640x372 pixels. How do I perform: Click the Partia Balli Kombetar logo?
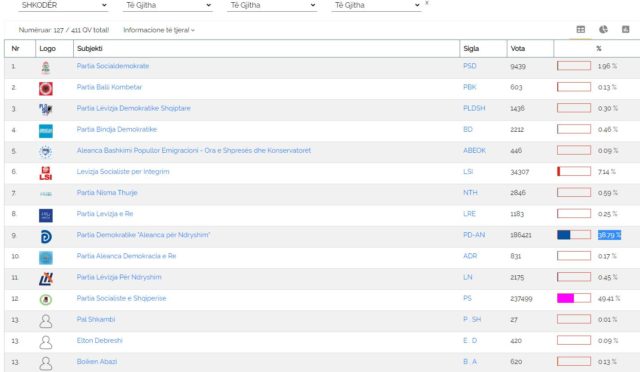tap(46, 89)
